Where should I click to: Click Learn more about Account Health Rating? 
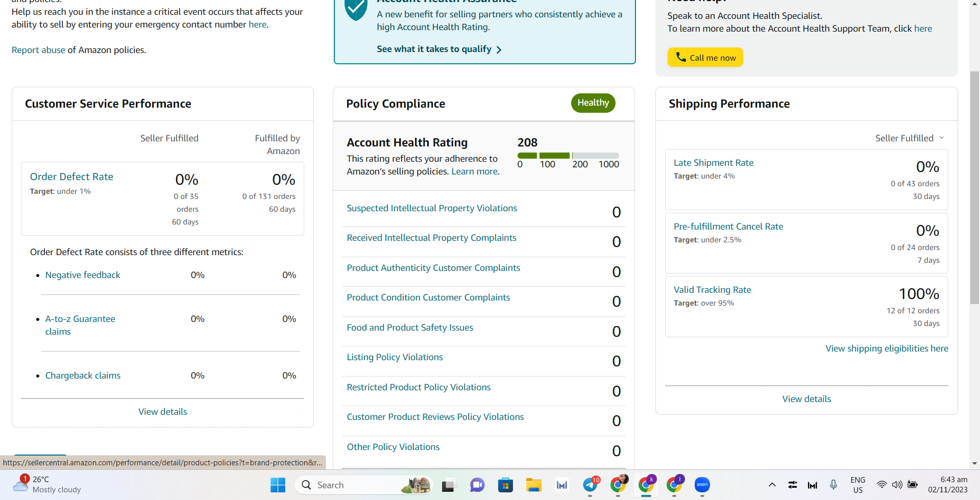tap(474, 171)
